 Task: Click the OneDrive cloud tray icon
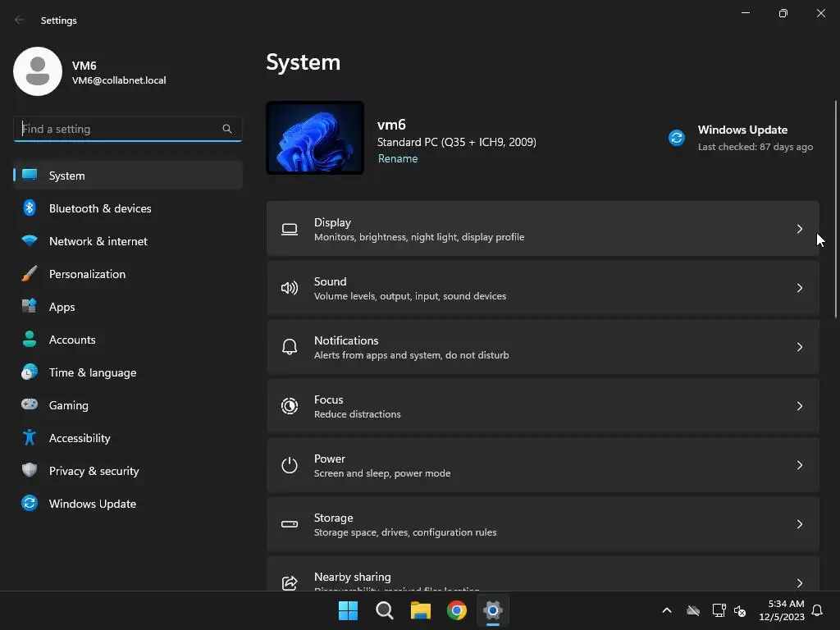[x=693, y=610]
